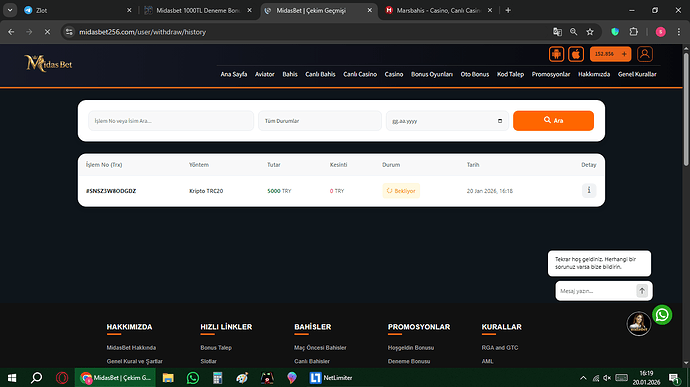
Task: Open Genel Kurallar menu item
Action: [x=637, y=74]
